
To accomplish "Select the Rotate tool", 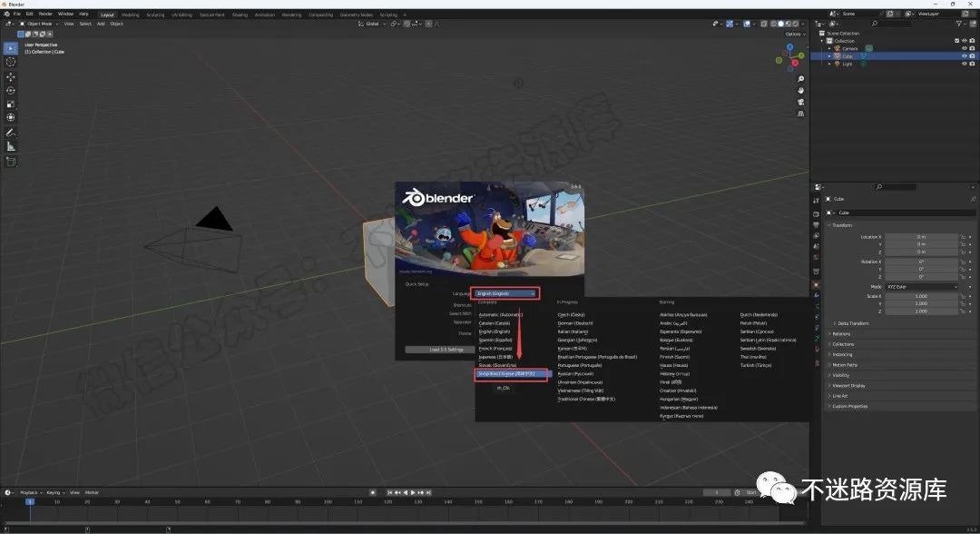I will click(x=11, y=91).
